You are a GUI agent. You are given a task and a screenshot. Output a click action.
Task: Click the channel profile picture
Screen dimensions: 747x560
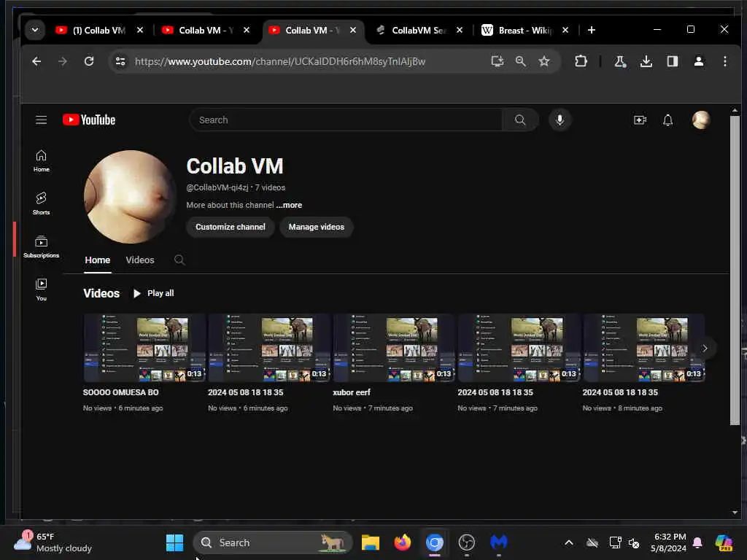click(x=130, y=197)
